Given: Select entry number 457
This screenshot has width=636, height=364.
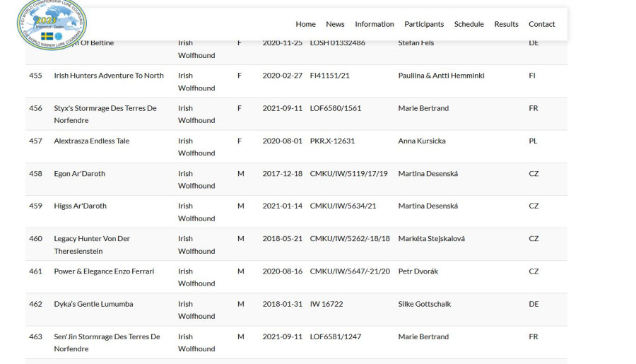Looking at the screenshot, I should (36, 141).
